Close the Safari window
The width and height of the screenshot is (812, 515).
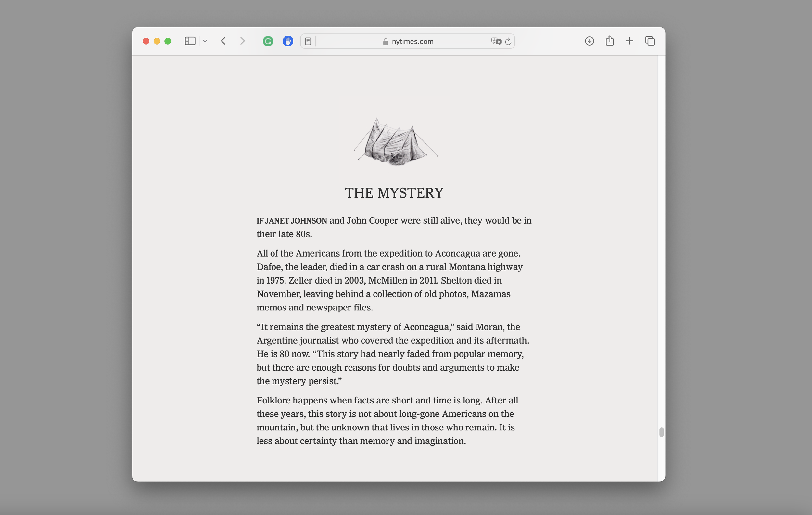(x=146, y=41)
